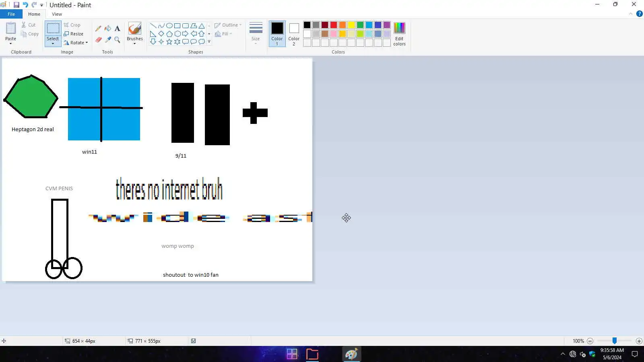Pick the Cloud callout shape

coord(202,41)
